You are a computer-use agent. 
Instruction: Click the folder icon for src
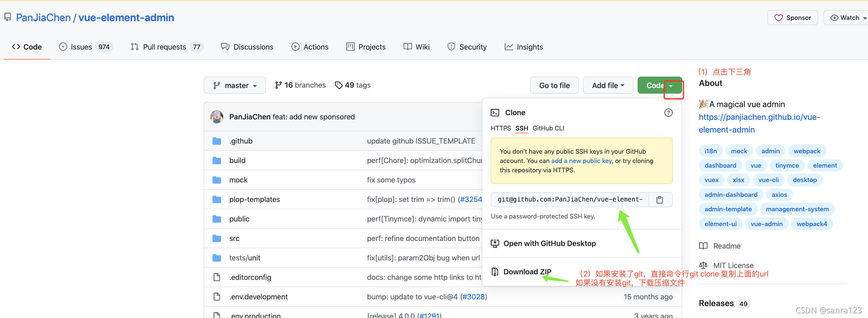217,238
